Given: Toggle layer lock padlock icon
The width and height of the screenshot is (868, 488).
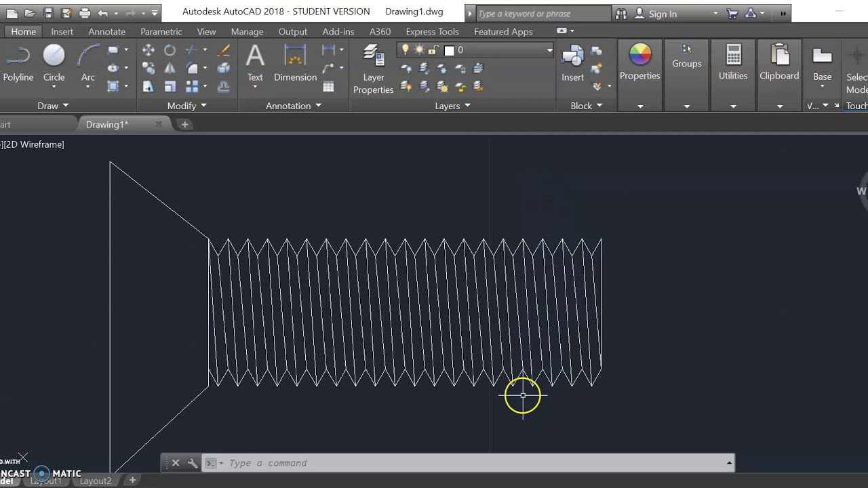Looking at the screenshot, I should click(433, 50).
